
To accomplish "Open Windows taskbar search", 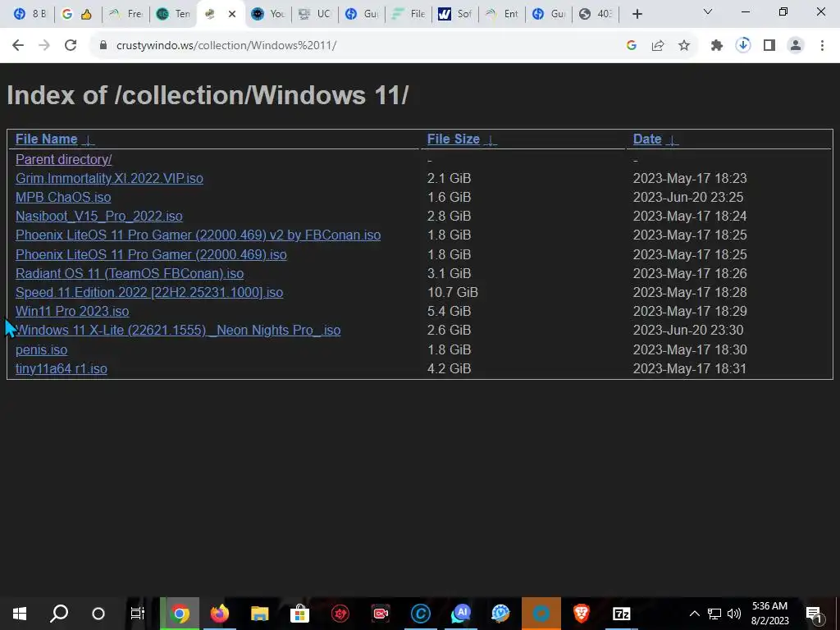I will point(59,614).
